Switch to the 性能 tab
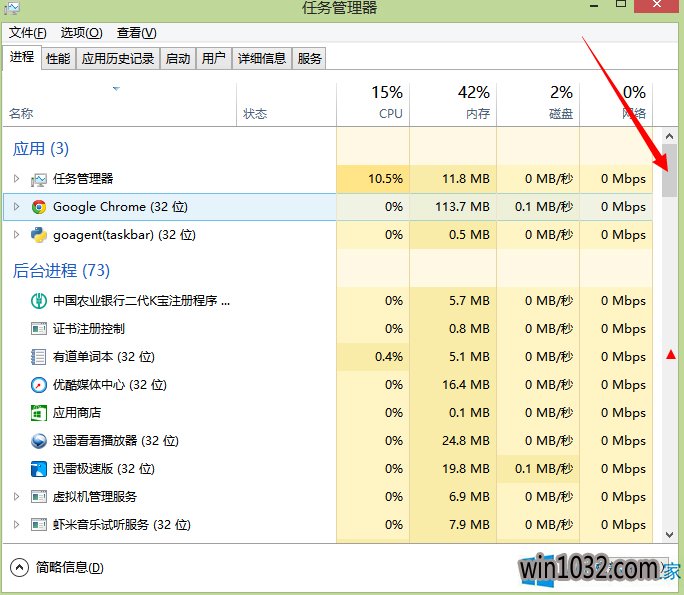 (x=58, y=59)
